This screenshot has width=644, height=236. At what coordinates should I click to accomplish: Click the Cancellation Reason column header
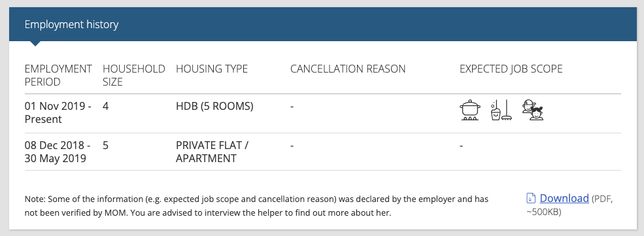click(348, 69)
